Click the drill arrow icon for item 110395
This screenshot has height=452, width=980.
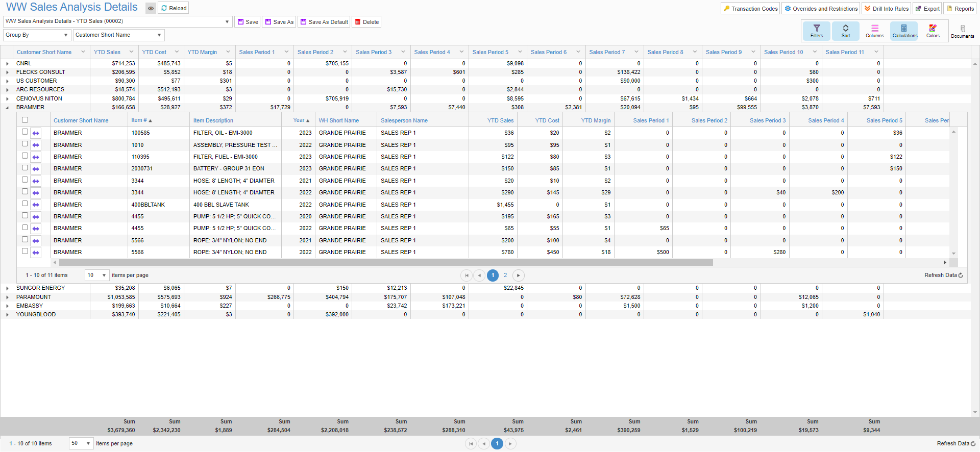(36, 157)
